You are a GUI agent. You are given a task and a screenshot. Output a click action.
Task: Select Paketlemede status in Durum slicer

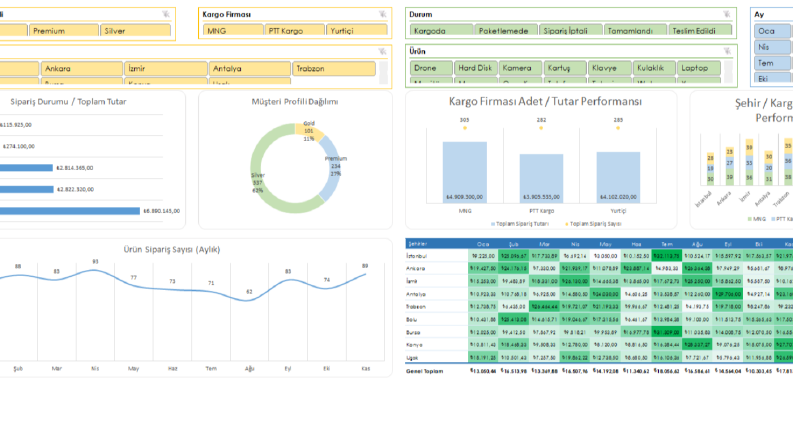coord(506,30)
